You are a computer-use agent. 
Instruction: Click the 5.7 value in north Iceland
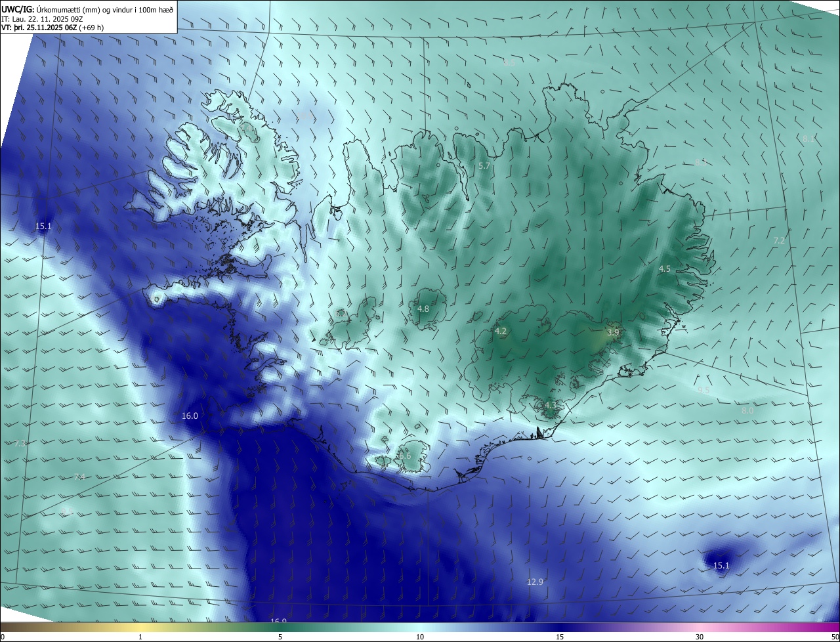coord(485,166)
